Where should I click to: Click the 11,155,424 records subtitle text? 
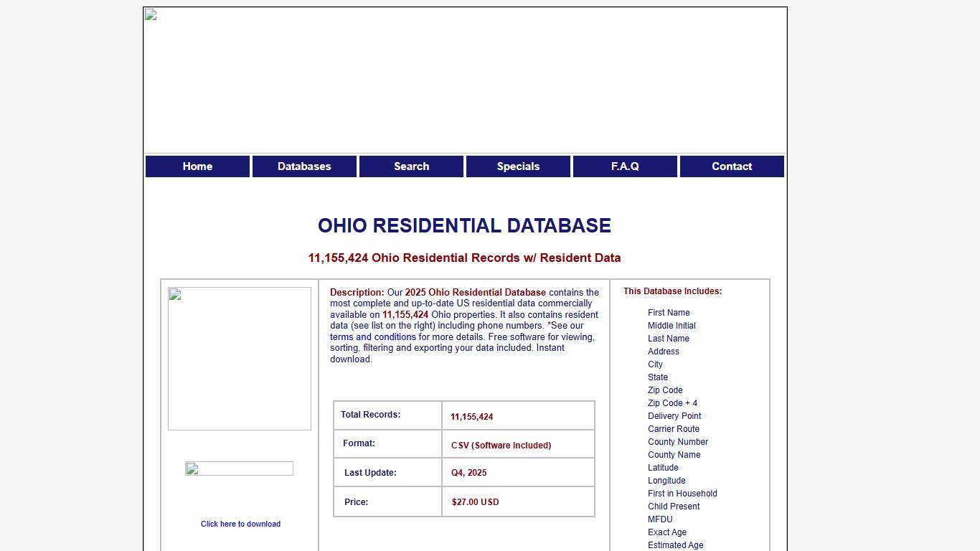(x=465, y=258)
